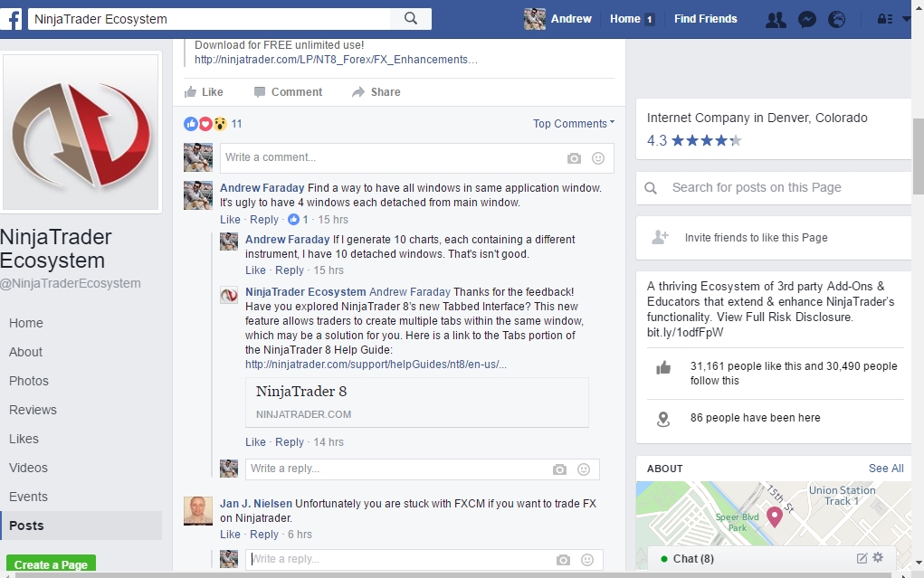
Task: Click in the NinjaTrader Ecosystem search field
Action: (x=209, y=19)
